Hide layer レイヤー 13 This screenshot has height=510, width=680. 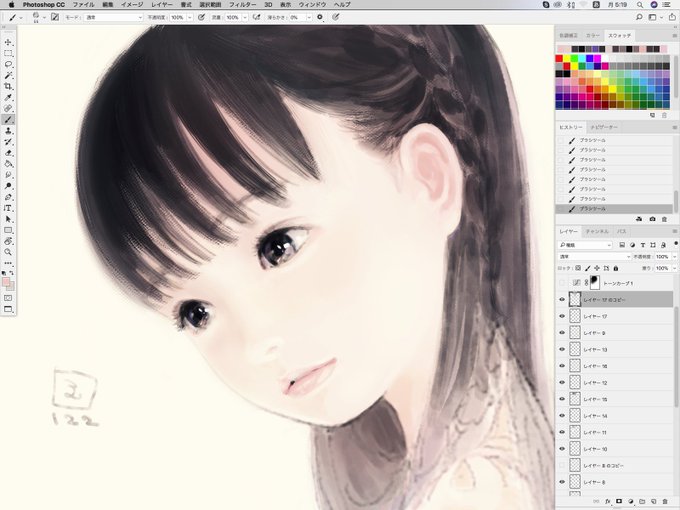click(562, 350)
